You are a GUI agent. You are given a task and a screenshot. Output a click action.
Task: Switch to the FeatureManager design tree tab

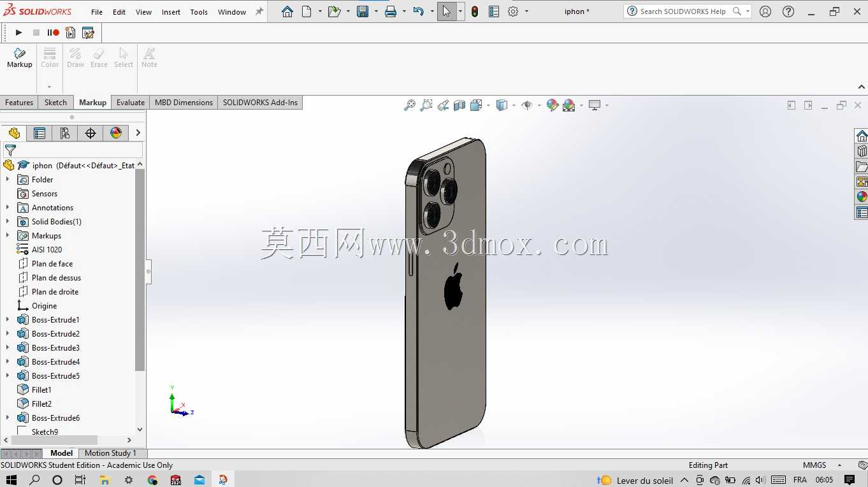14,133
